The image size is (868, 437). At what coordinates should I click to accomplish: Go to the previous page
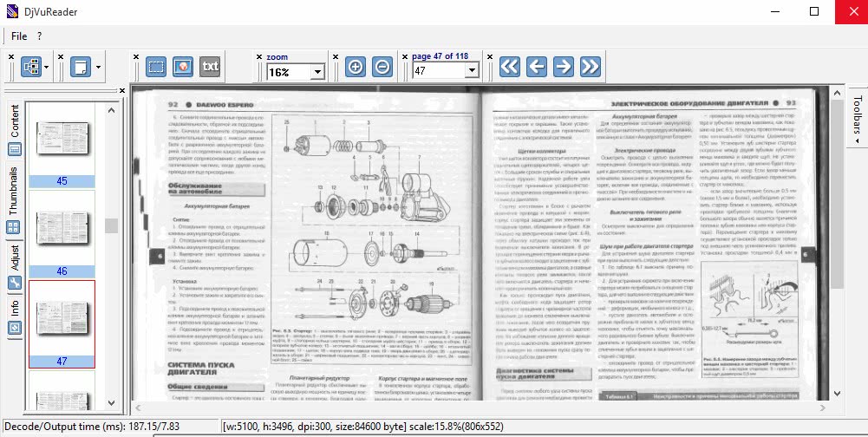point(537,67)
